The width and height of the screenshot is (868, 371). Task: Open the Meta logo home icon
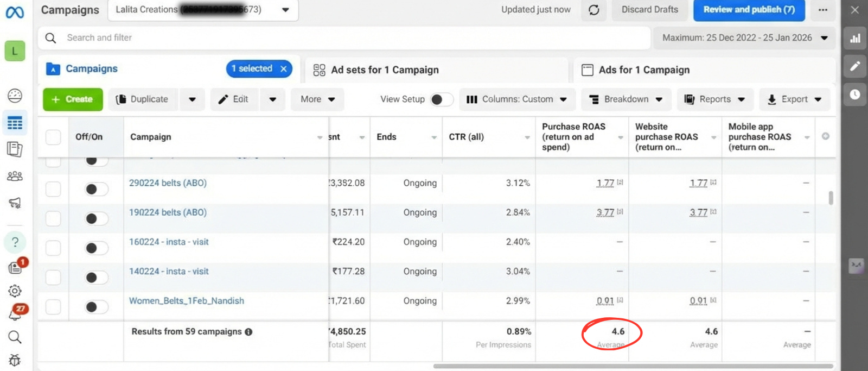point(15,11)
